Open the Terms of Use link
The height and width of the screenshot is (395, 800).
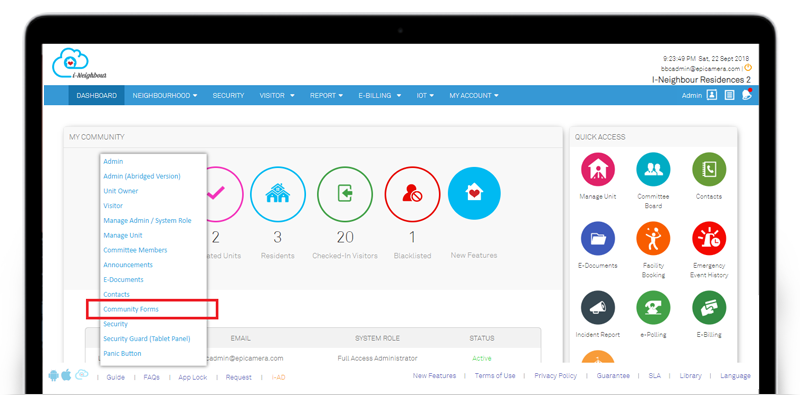point(495,376)
